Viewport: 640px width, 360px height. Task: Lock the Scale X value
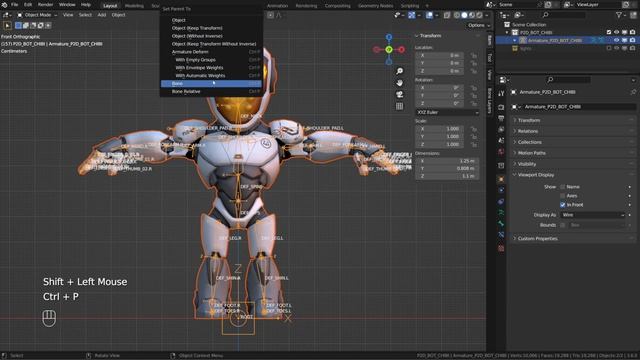click(x=473, y=129)
